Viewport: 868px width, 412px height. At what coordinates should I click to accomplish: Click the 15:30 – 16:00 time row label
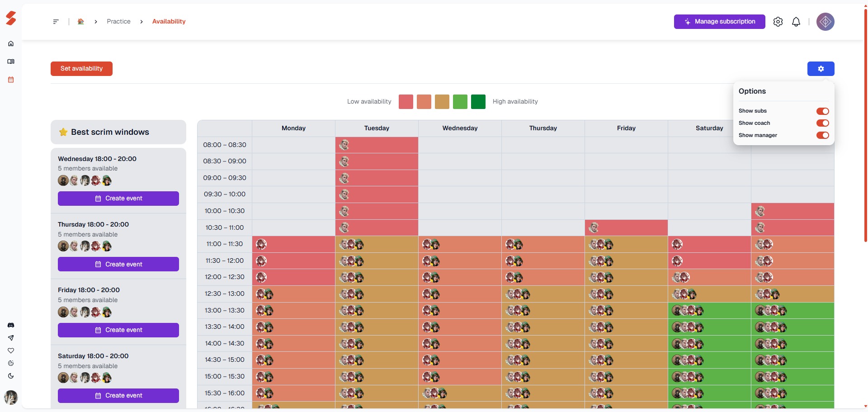click(x=225, y=393)
